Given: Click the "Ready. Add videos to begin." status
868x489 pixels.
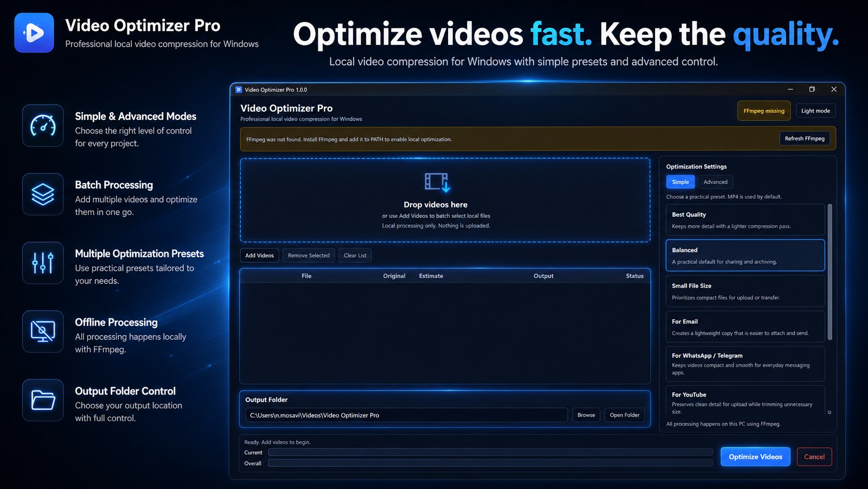Looking at the screenshot, I should tap(277, 442).
